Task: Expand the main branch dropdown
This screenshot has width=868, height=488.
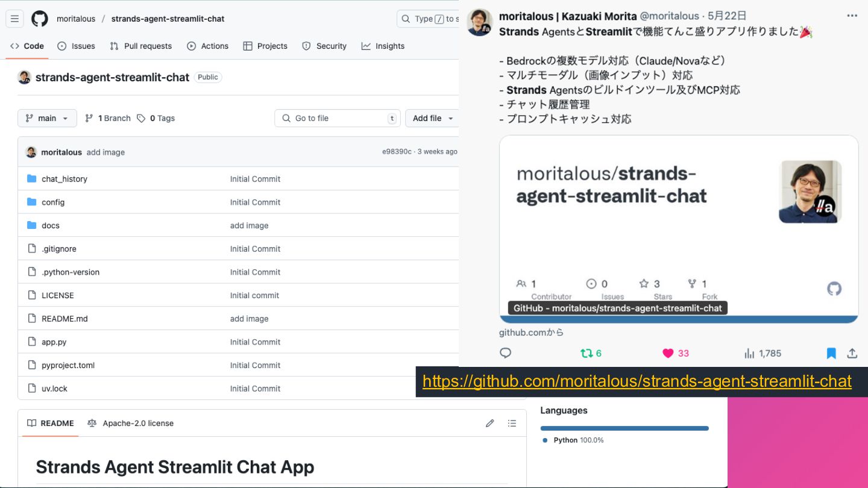Action: [47, 118]
